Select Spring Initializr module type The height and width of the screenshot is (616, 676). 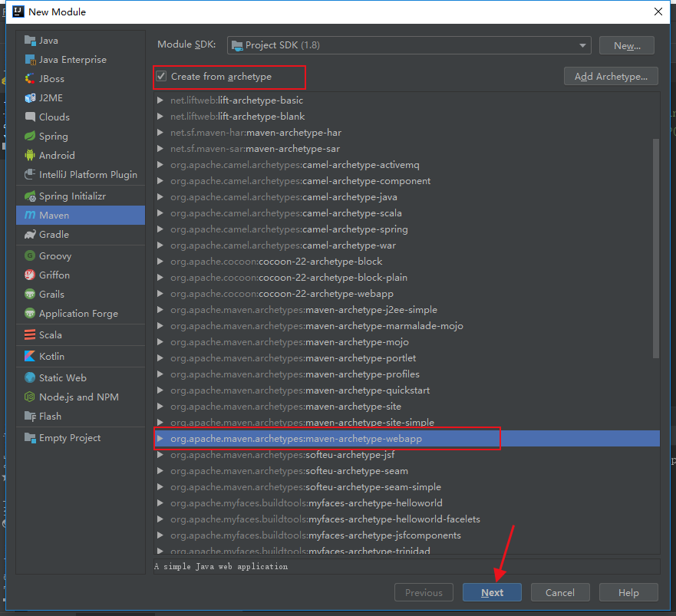coord(81,196)
